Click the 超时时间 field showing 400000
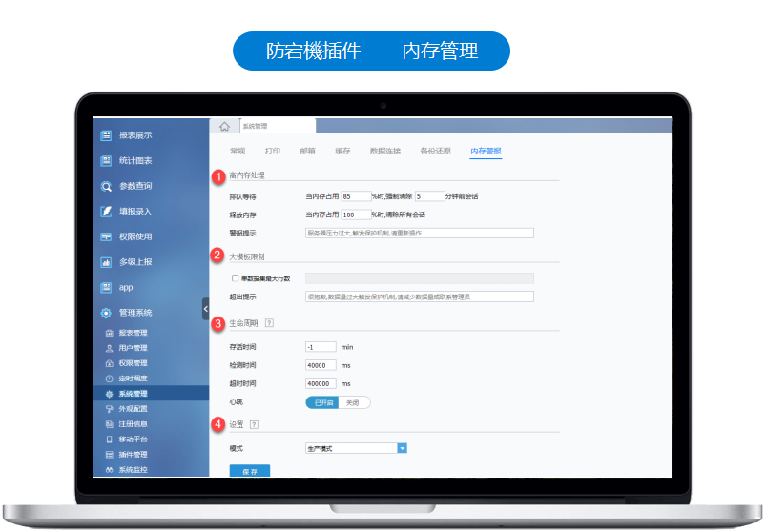The height and width of the screenshot is (532, 766). (x=321, y=383)
